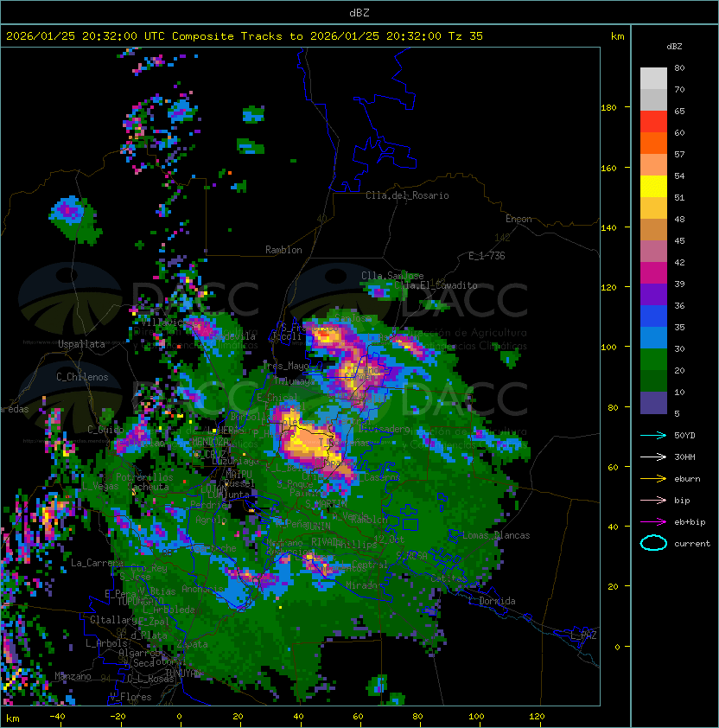Click the vertical axis 0 km tick label
Viewport: 719px width, 728px height.
(617, 648)
